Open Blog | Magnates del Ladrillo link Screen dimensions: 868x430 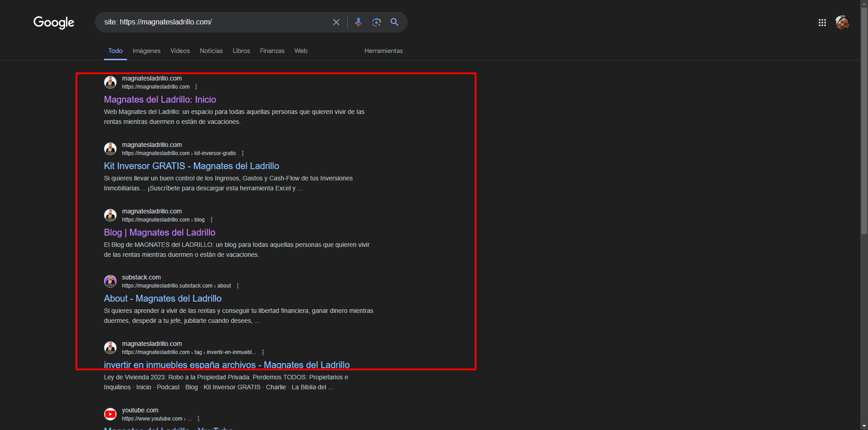coord(160,232)
